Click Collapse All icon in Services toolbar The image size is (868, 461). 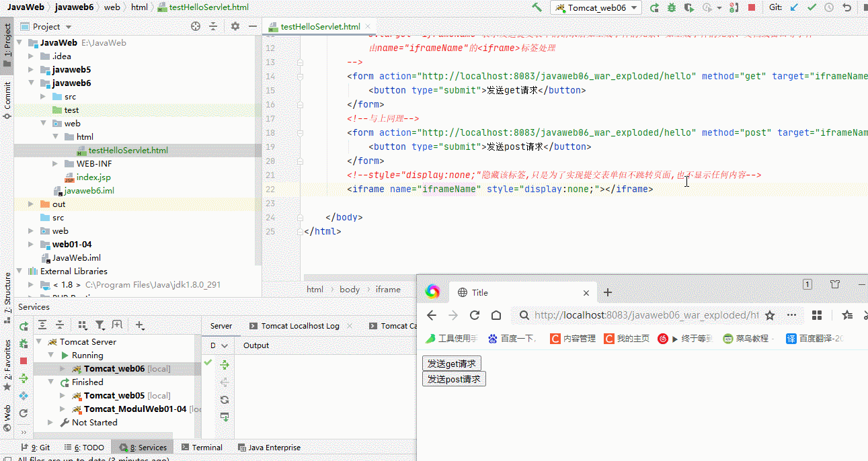point(60,325)
